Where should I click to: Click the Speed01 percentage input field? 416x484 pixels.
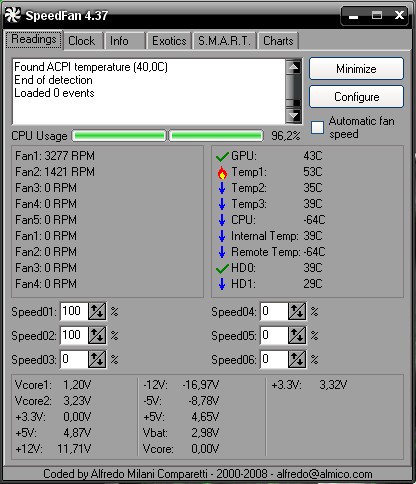click(74, 311)
